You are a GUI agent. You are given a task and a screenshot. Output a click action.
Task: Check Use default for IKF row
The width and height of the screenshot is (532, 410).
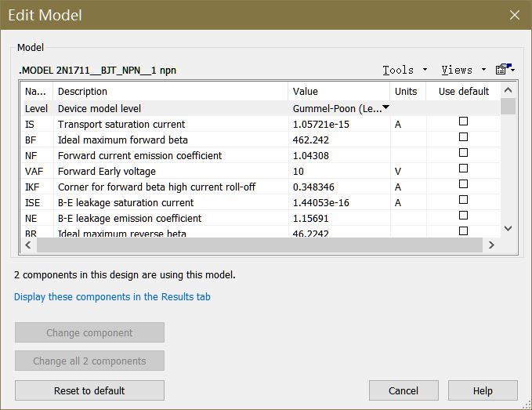(463, 183)
